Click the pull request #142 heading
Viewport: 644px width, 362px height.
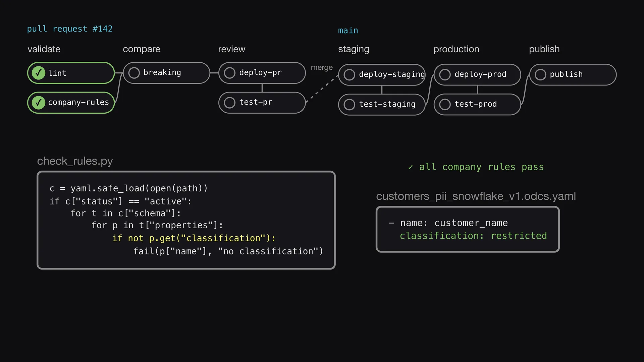70,29
